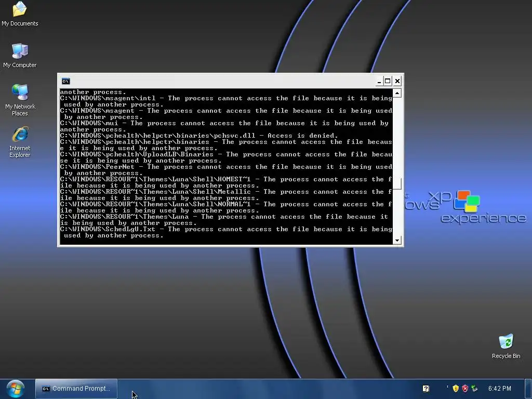Select the My Computer desktop icon

20,56
